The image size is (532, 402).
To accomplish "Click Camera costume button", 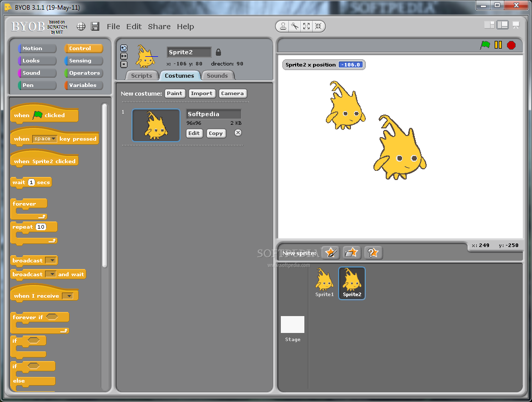I will [x=232, y=93].
